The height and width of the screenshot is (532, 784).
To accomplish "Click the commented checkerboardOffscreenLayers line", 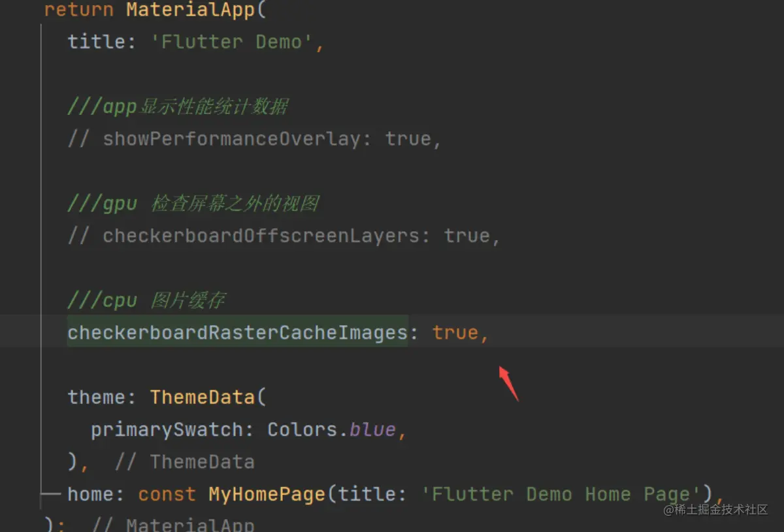I will (x=284, y=236).
